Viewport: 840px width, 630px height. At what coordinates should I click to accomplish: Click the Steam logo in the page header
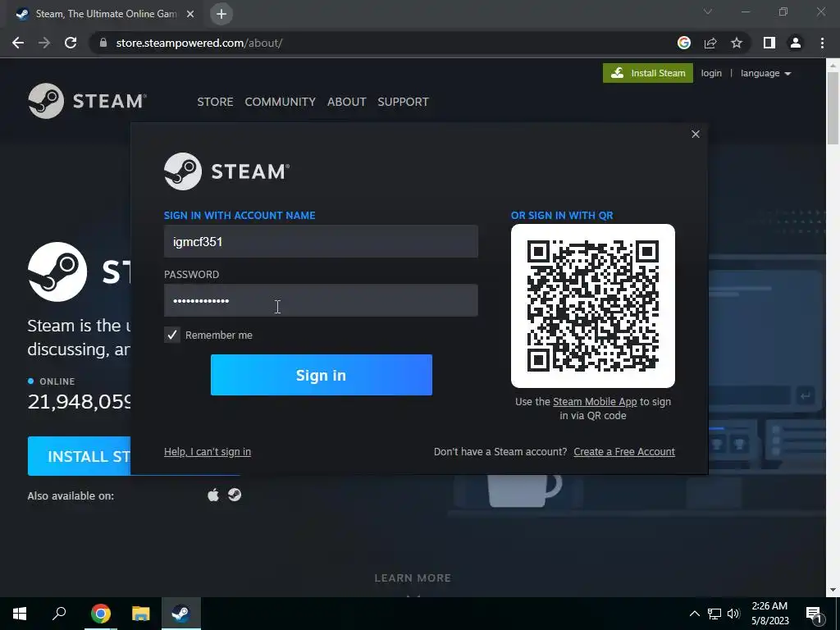tap(87, 101)
